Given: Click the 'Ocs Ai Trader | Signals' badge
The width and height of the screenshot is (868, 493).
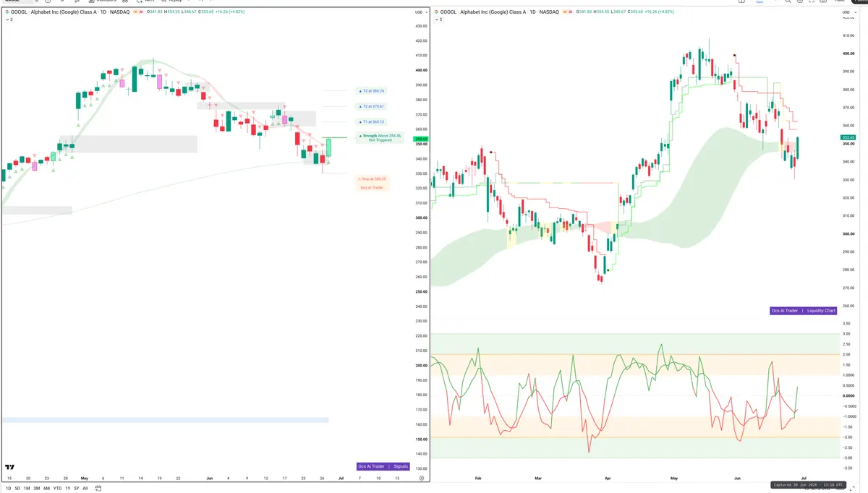Looking at the screenshot, I should pyautogui.click(x=383, y=466).
